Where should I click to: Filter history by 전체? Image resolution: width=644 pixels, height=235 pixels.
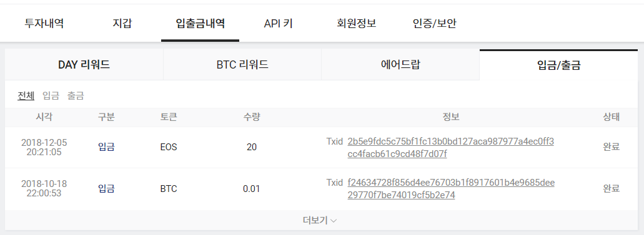pyautogui.click(x=26, y=96)
